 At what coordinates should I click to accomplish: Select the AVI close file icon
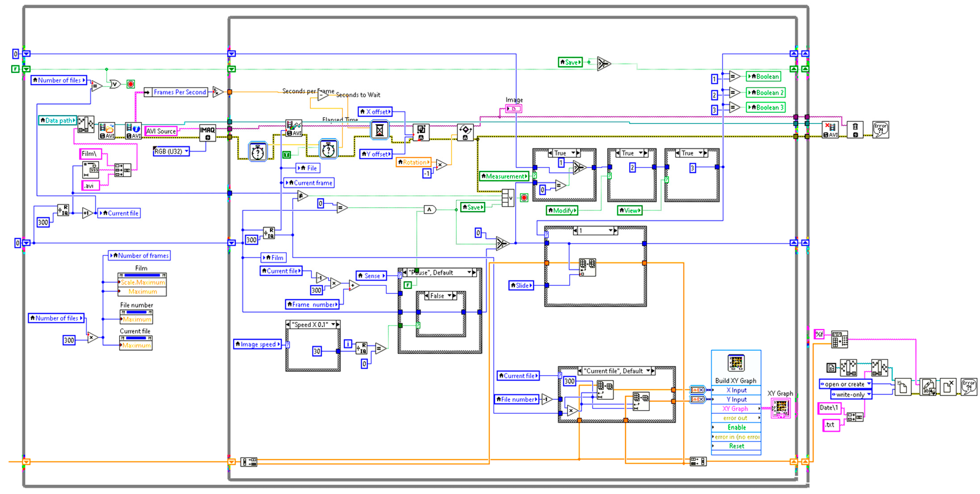830,130
